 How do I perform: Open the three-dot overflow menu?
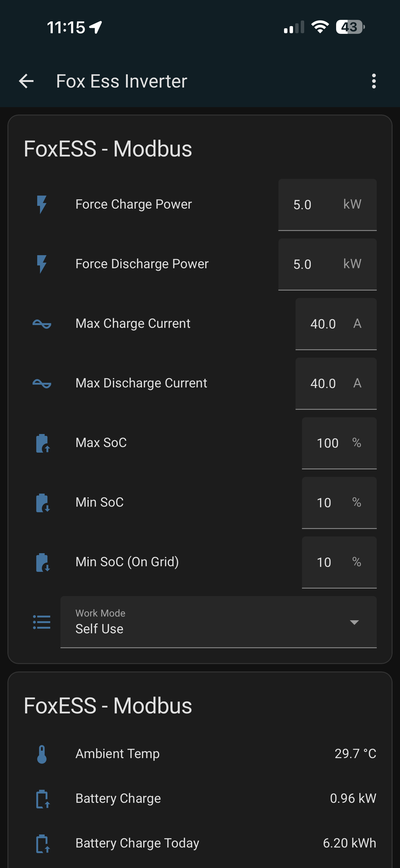373,81
